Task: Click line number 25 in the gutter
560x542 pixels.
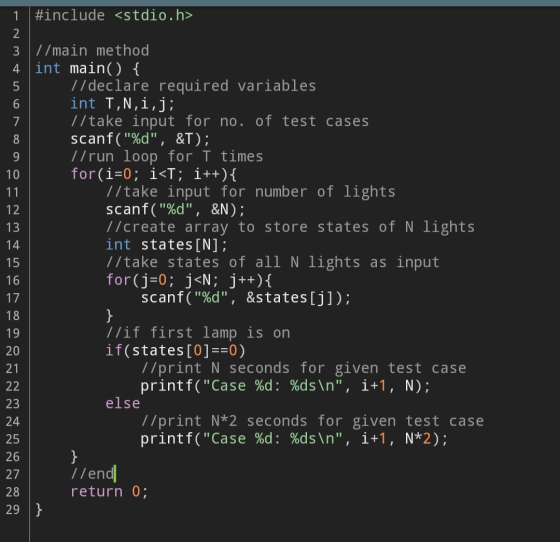Action: click(x=13, y=439)
